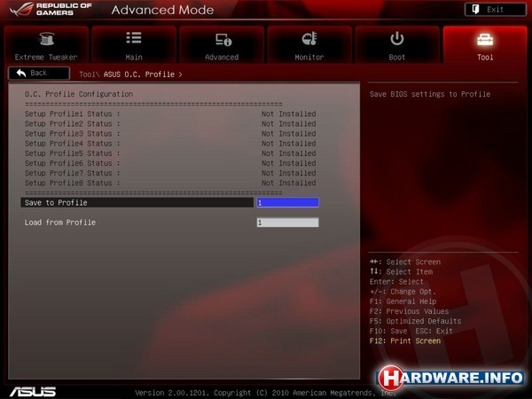Click the Tool toolbox icon
Screen dimensions: 532x399
[485, 40]
